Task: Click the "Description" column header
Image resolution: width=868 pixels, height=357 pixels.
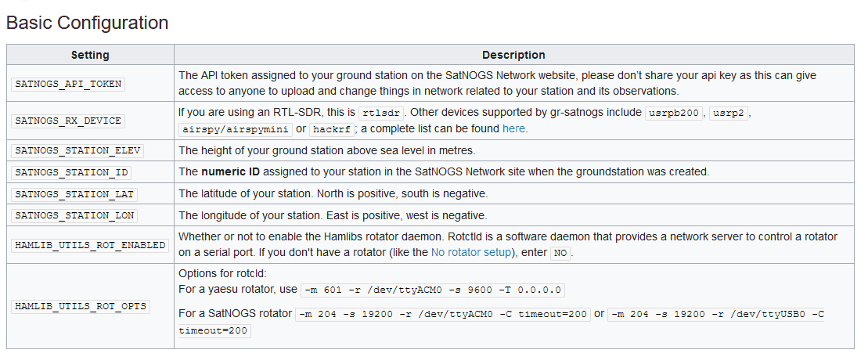Action: pos(513,55)
